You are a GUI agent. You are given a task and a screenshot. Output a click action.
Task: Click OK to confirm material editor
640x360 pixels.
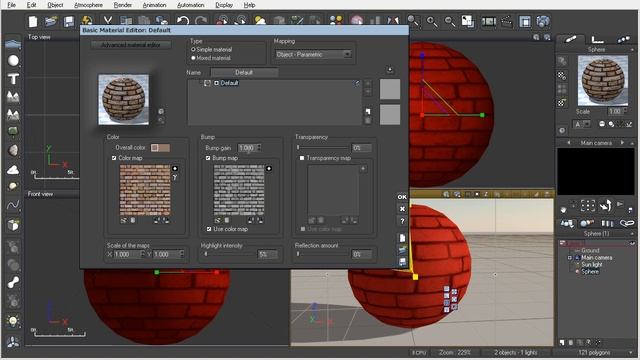pos(402,197)
